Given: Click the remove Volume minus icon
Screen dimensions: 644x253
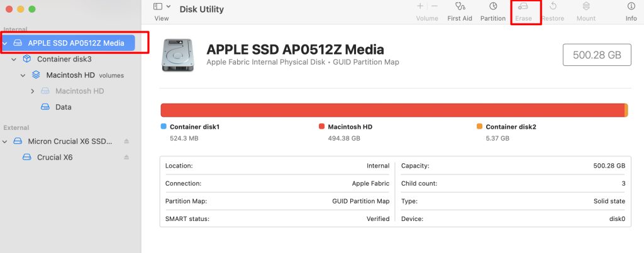Looking at the screenshot, I should click(x=435, y=6).
